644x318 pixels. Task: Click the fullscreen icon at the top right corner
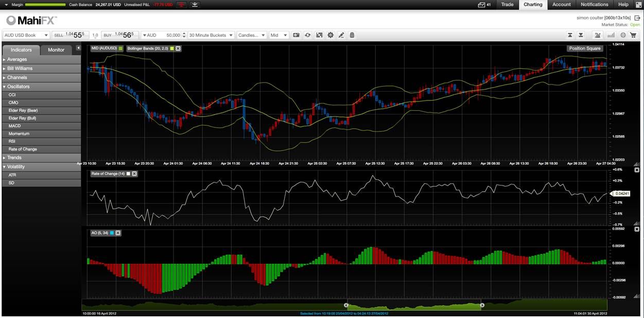(638, 4)
